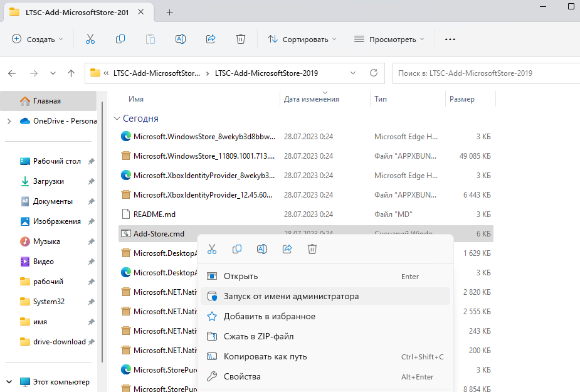The height and width of the screenshot is (392, 580).
Task: Open recent locations dropdown arrow
Action: click(53, 73)
